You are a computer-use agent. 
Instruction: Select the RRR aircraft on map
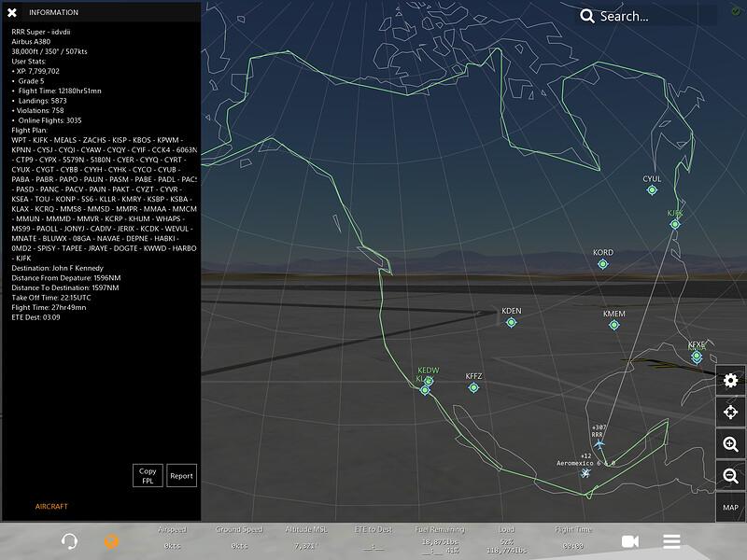(599, 444)
